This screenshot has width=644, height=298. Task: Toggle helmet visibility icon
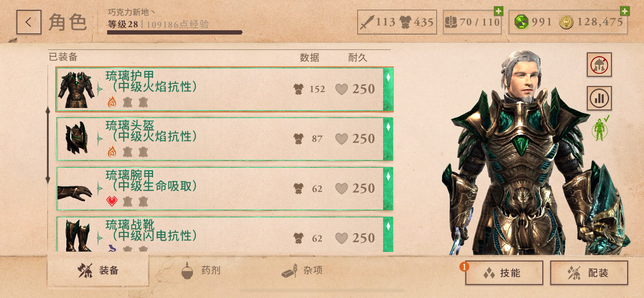(x=599, y=65)
